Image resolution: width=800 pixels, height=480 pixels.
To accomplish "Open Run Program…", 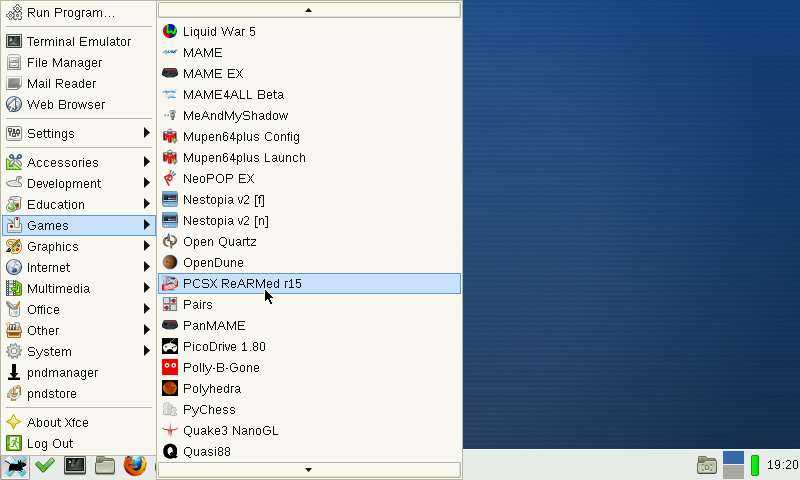I will (x=70, y=13).
